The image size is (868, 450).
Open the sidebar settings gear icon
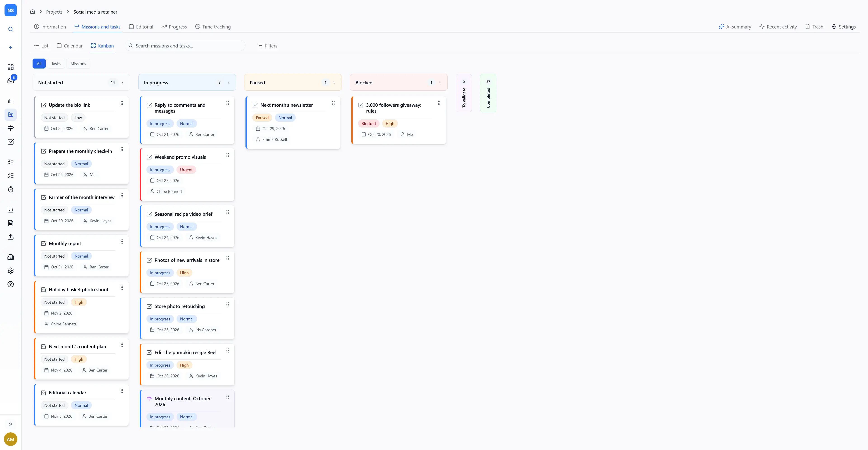click(x=10, y=271)
